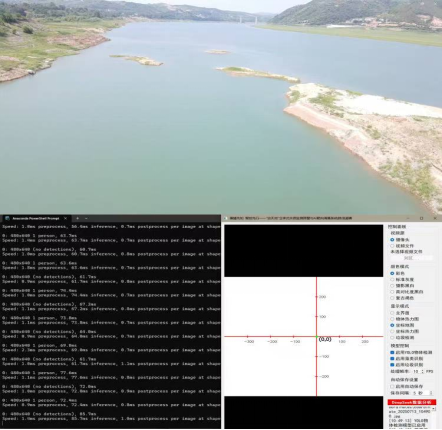This screenshot has width=442, height=430.
Task: Select the camera (摄像头) video source radio
Action: pos(392,240)
